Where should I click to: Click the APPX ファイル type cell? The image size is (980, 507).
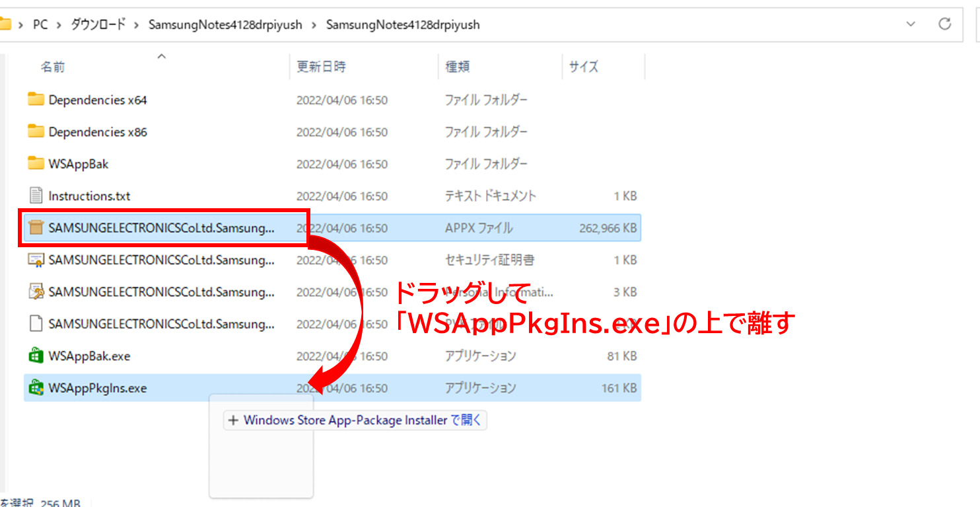(479, 228)
